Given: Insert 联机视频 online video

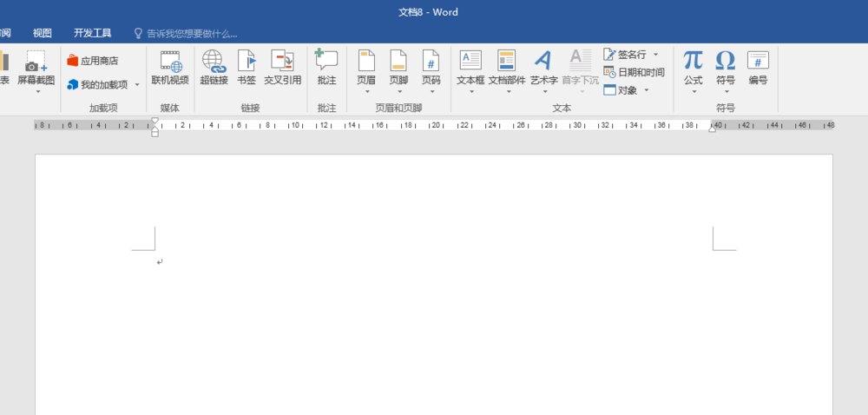Looking at the screenshot, I should pos(170,69).
